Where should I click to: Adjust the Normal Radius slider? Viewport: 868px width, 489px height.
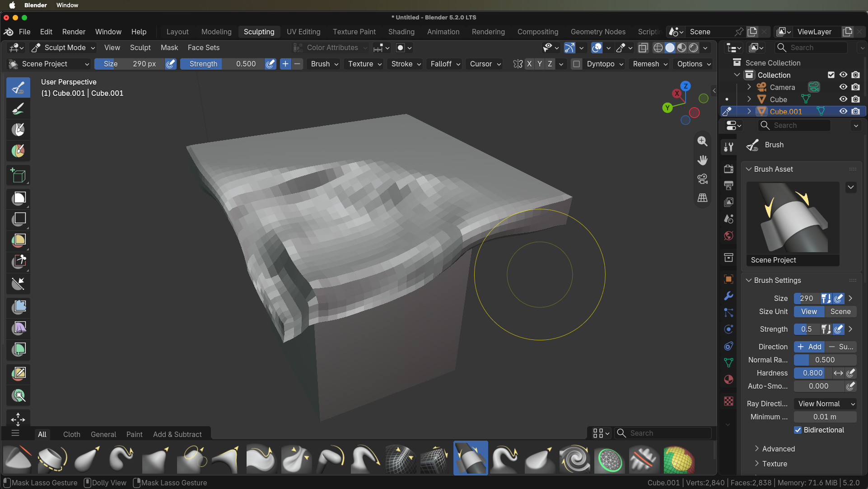click(825, 360)
